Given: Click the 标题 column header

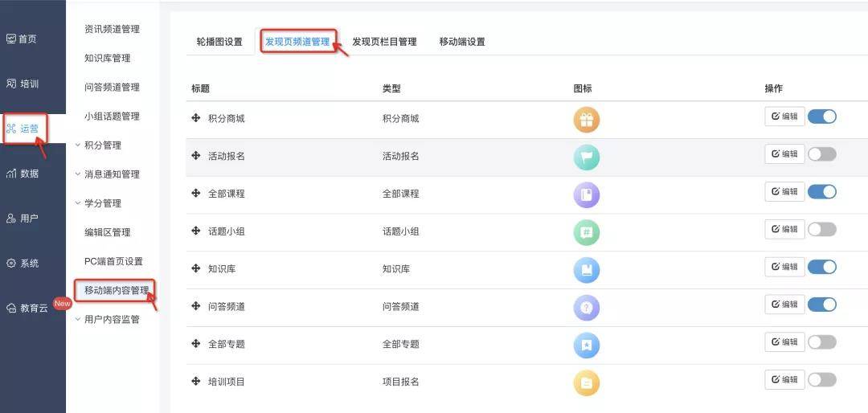Looking at the screenshot, I should pos(200,88).
